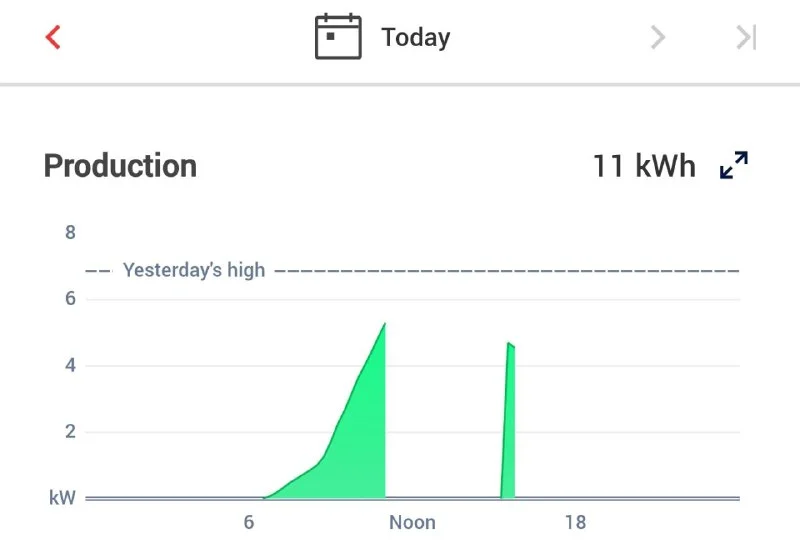Screen dimensions: 800x550
Task: Open the calendar date picker icon
Action: tap(338, 38)
